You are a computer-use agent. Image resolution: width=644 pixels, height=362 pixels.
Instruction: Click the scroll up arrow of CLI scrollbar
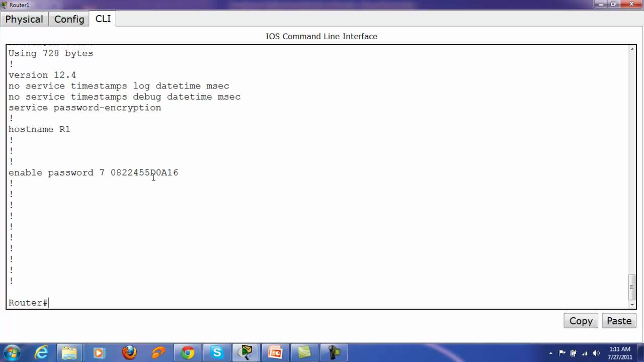632,49
